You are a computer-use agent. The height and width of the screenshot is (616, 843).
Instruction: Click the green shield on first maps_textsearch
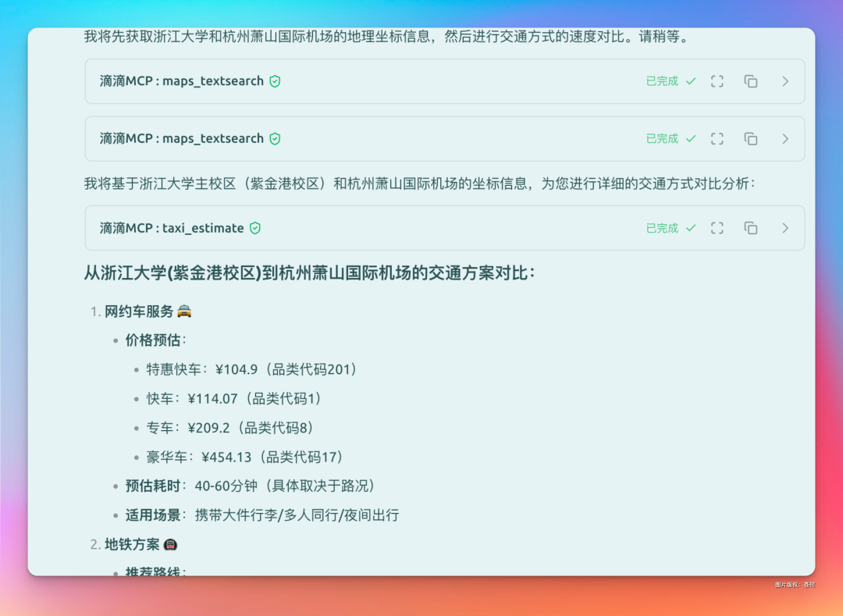pos(275,81)
